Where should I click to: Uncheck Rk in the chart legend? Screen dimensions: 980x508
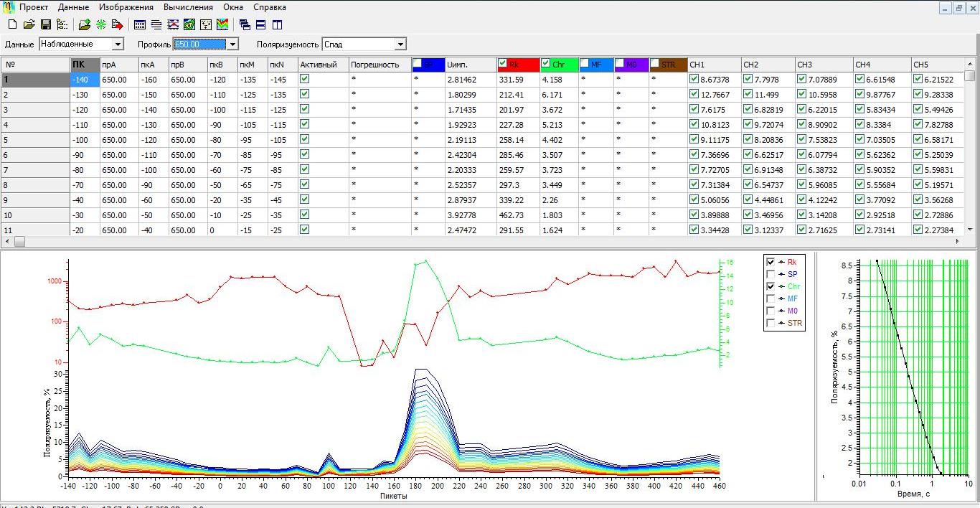point(771,262)
